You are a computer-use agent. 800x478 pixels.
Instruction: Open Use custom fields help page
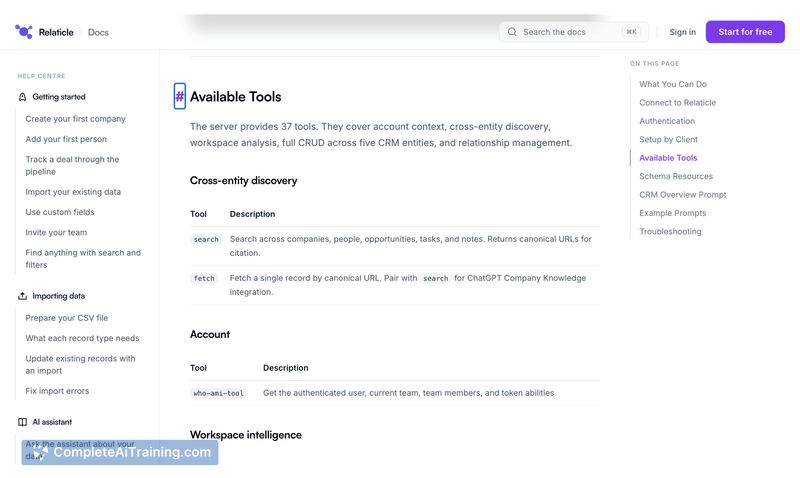tap(60, 212)
